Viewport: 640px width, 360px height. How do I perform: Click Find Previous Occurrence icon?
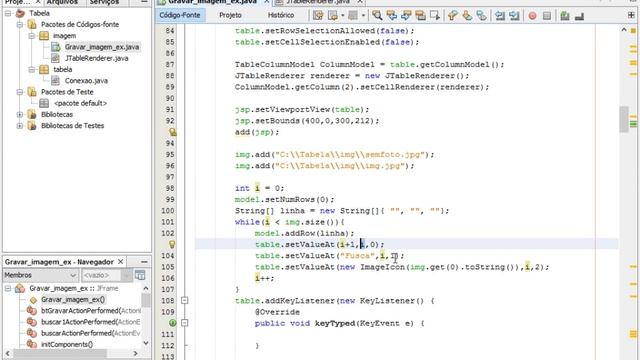pos(392,16)
